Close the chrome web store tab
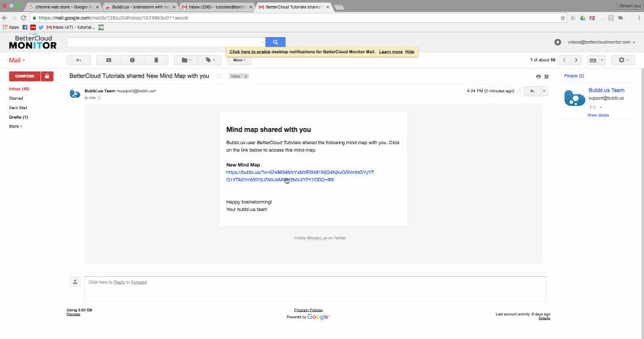644x339 pixels. pos(97,7)
